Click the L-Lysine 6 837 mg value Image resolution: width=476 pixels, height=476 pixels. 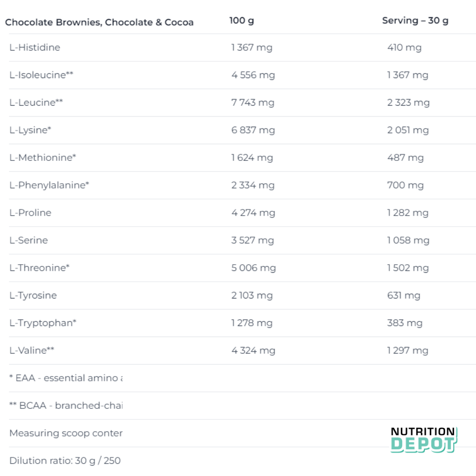pos(253,130)
